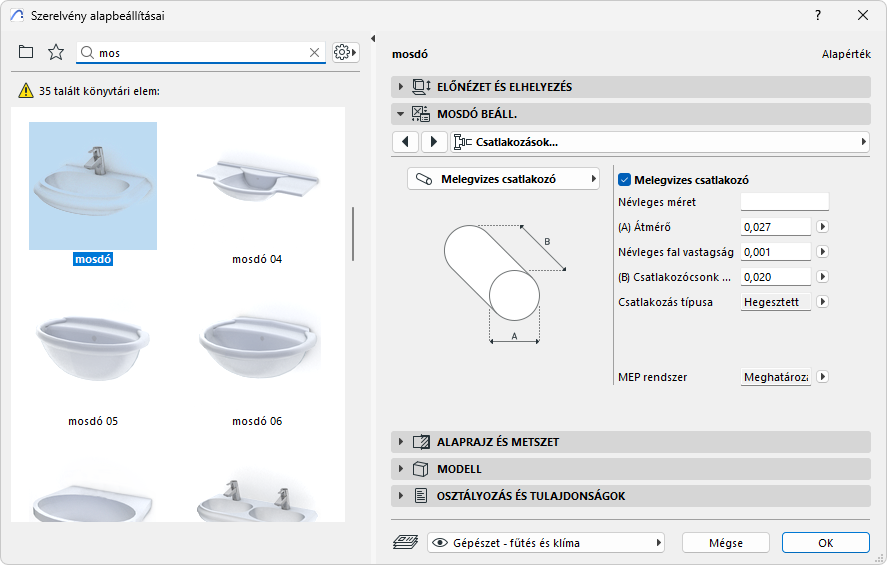Image resolution: width=887 pixels, height=565 pixels.
Task: Click the help question mark icon
Action: click(x=818, y=15)
